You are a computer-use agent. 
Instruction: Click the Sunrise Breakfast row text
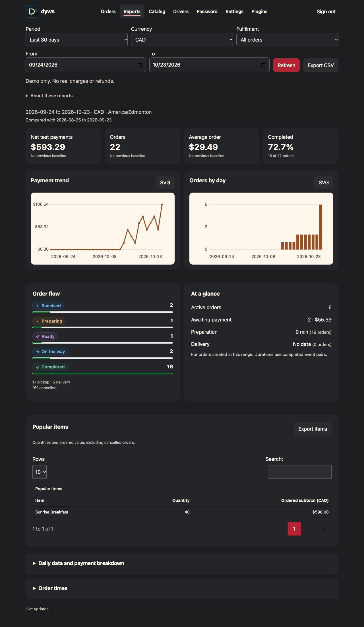pyautogui.click(x=52, y=512)
